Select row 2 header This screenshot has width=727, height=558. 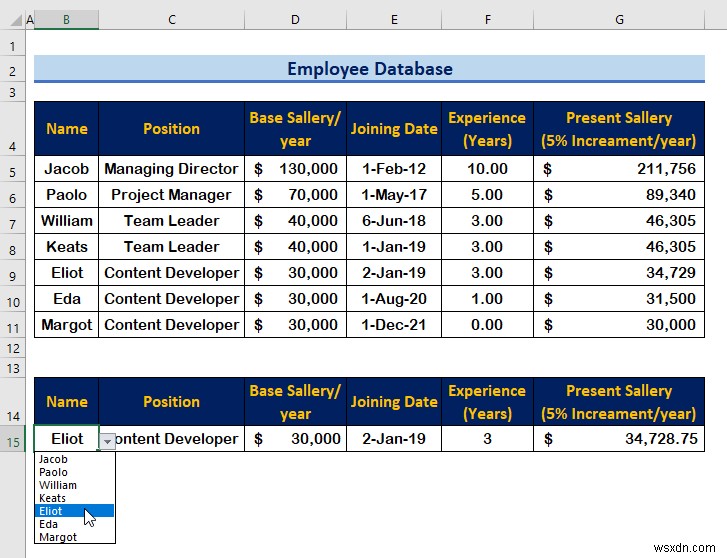coord(13,71)
